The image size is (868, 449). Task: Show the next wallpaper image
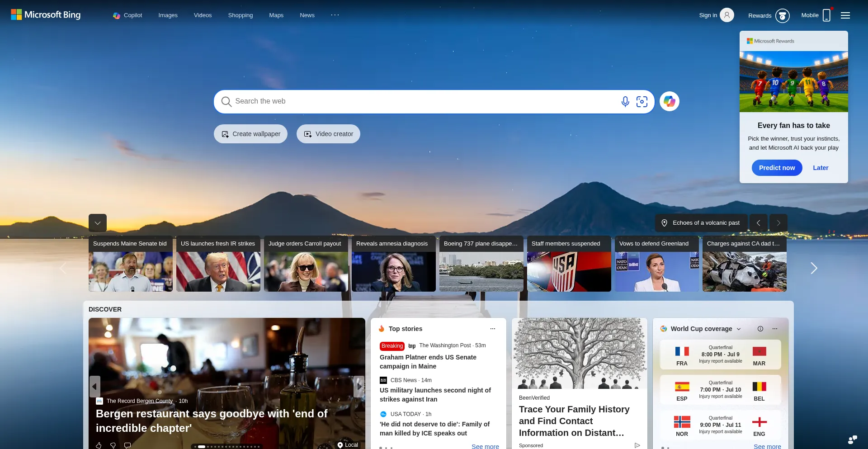pos(778,223)
